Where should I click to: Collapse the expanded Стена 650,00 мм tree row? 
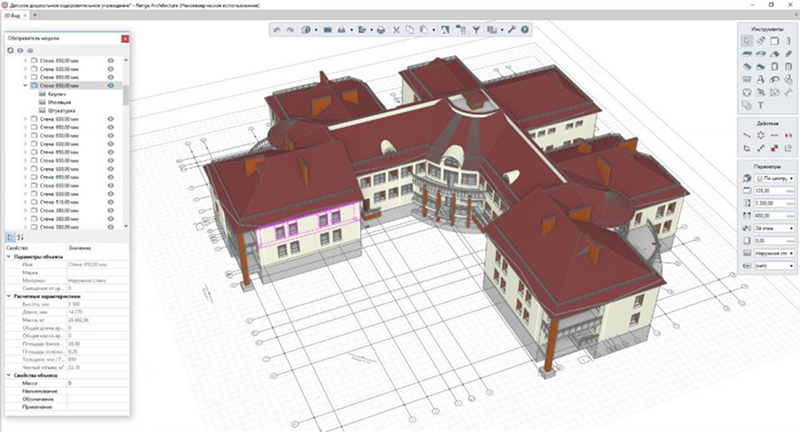coord(25,86)
